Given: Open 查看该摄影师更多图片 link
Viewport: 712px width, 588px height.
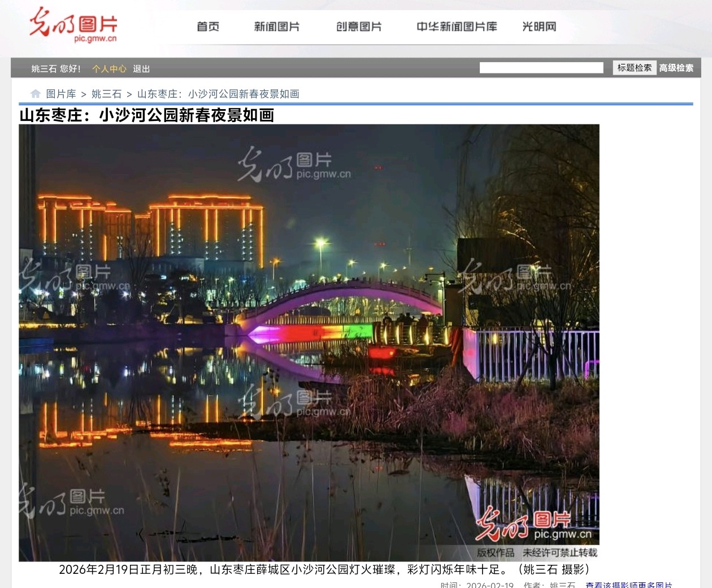Looking at the screenshot, I should (628, 585).
